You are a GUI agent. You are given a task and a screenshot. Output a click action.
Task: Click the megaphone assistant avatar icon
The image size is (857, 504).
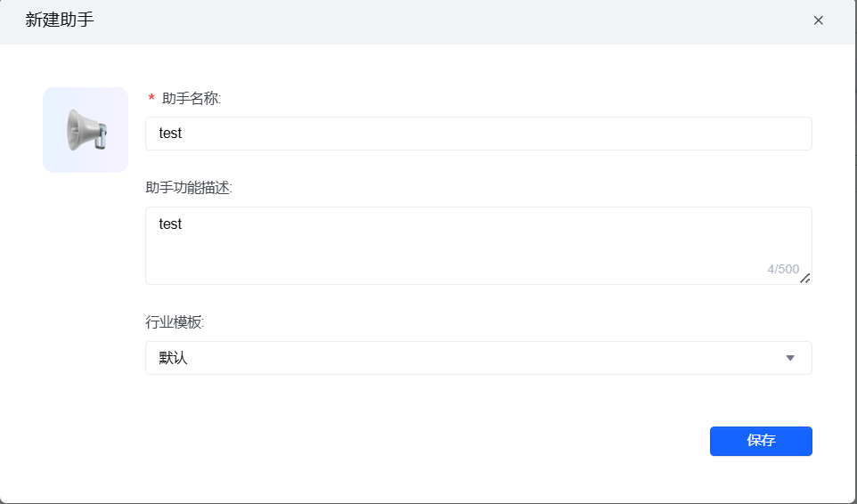pyautogui.click(x=86, y=130)
